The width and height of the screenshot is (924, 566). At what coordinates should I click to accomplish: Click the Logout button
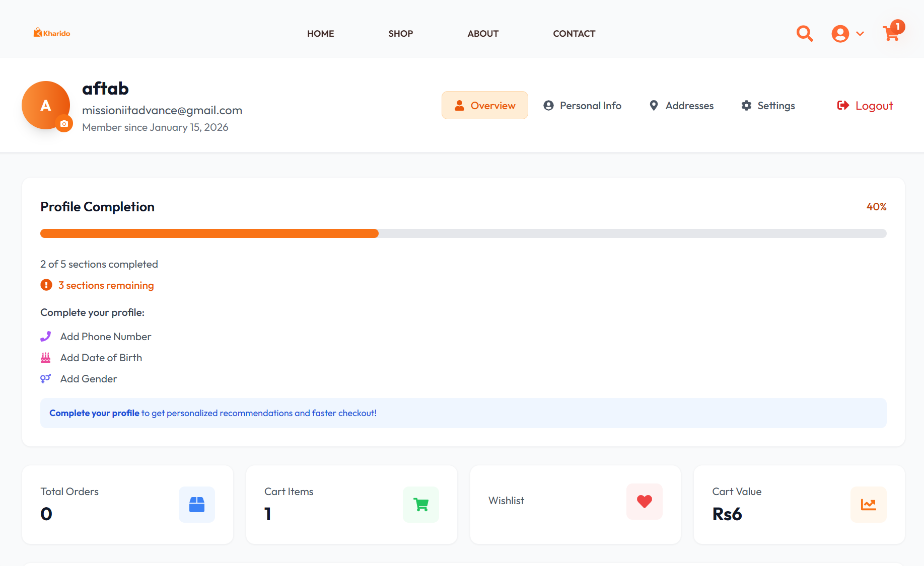coord(865,105)
